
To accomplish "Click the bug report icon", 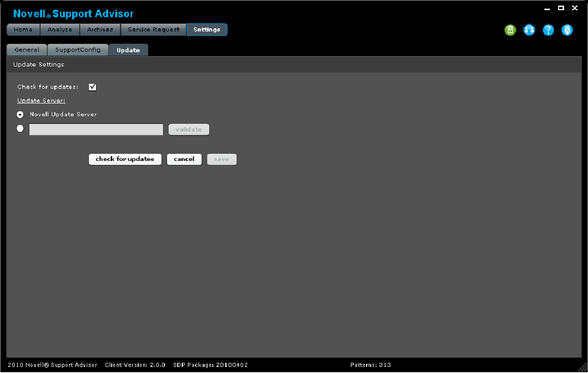I will 567,30.
